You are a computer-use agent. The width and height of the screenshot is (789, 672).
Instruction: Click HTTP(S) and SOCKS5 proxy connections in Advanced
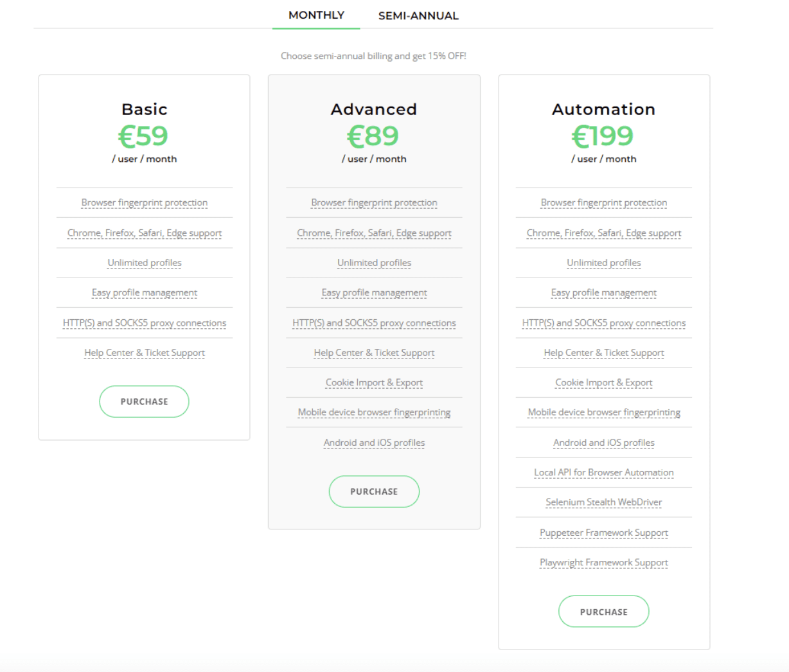pos(374,323)
